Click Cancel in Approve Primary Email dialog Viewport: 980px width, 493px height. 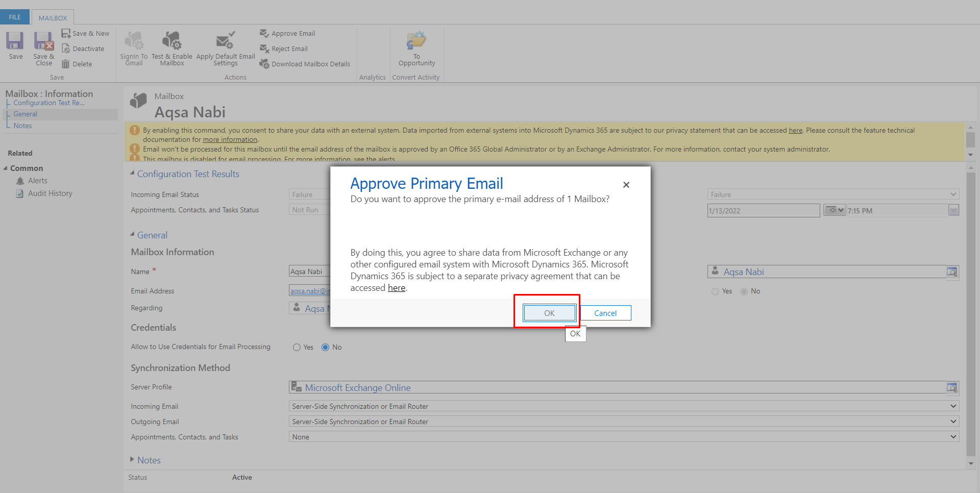(x=605, y=313)
